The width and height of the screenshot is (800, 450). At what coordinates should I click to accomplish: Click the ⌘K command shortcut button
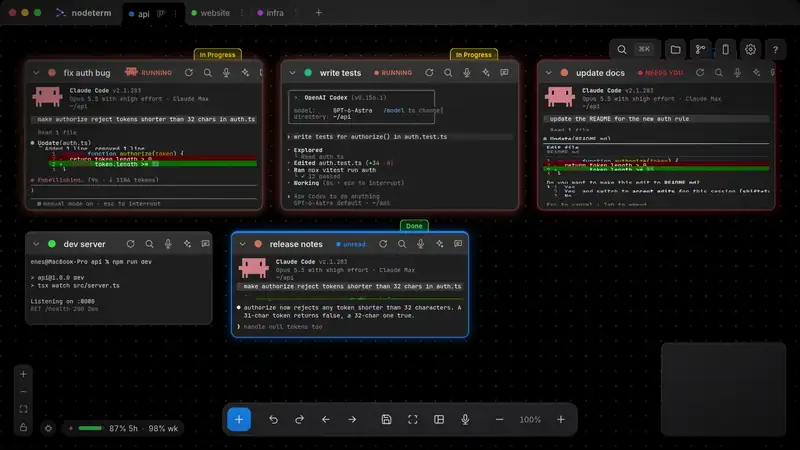[644, 49]
